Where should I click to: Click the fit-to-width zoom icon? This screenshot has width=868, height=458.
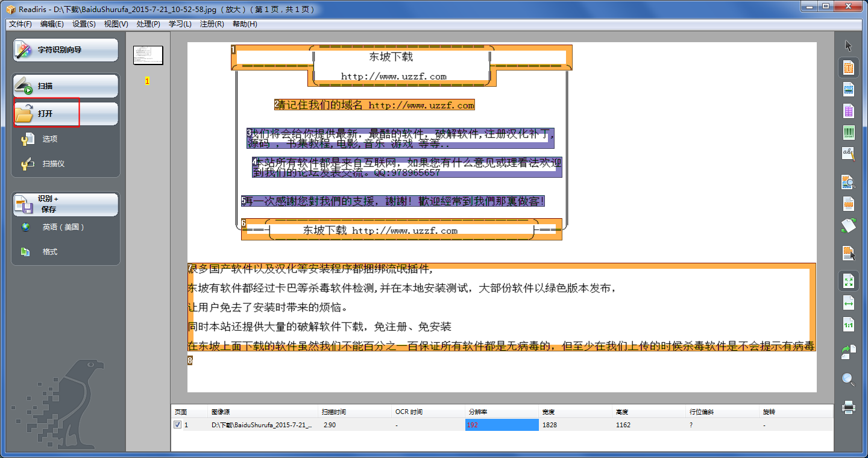(849, 303)
